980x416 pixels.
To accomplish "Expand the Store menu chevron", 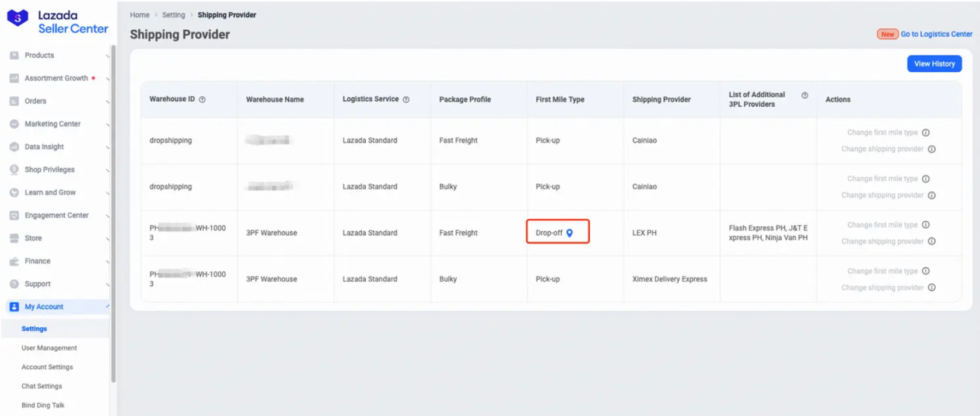I will [x=107, y=239].
